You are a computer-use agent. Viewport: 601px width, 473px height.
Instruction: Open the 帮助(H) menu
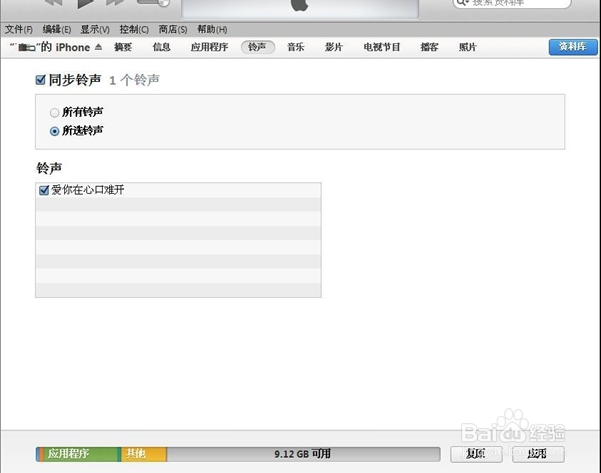click(x=212, y=30)
